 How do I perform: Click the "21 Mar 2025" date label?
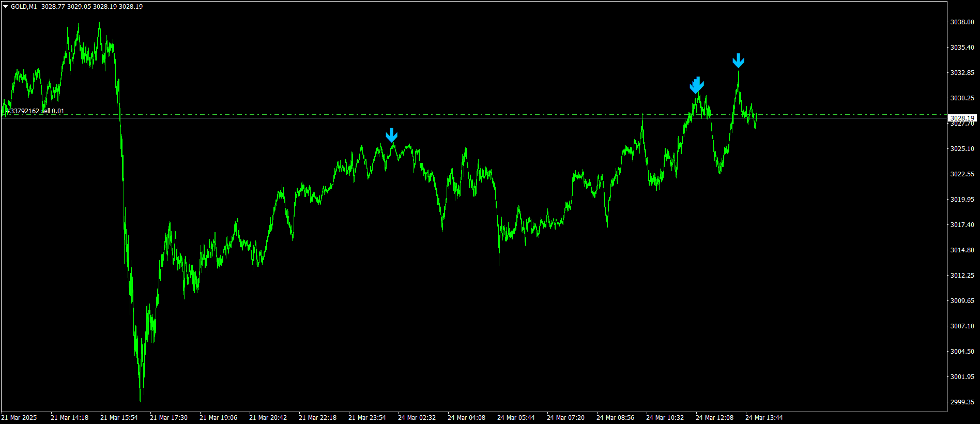(x=19, y=418)
